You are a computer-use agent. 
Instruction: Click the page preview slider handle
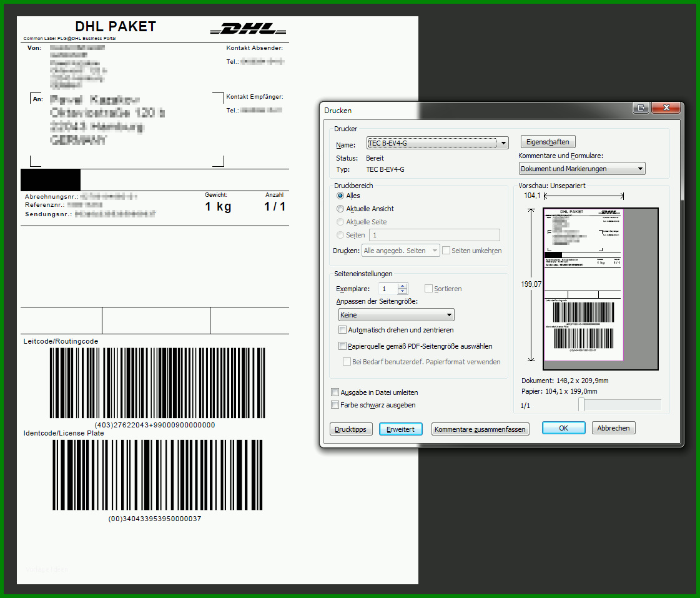pyautogui.click(x=581, y=405)
